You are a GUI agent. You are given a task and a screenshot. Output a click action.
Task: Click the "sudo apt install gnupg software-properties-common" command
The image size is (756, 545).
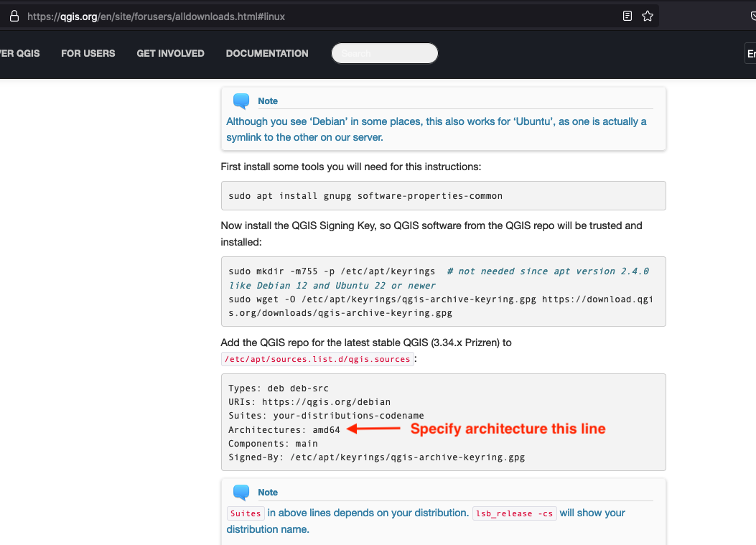365,196
